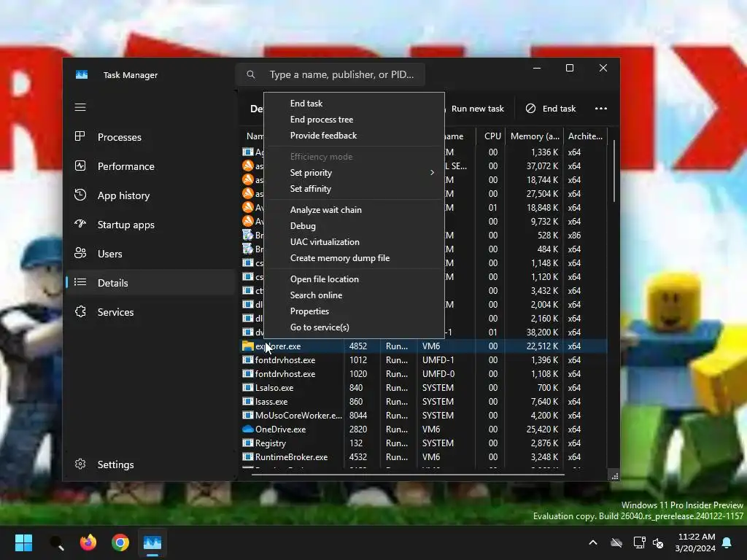Choose Search online

pyautogui.click(x=354, y=295)
